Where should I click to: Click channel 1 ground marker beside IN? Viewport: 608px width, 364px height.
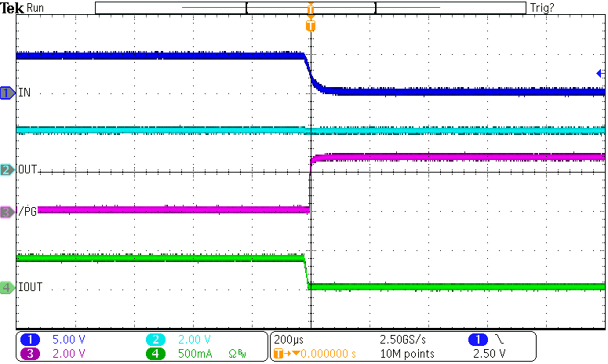pos(7,93)
